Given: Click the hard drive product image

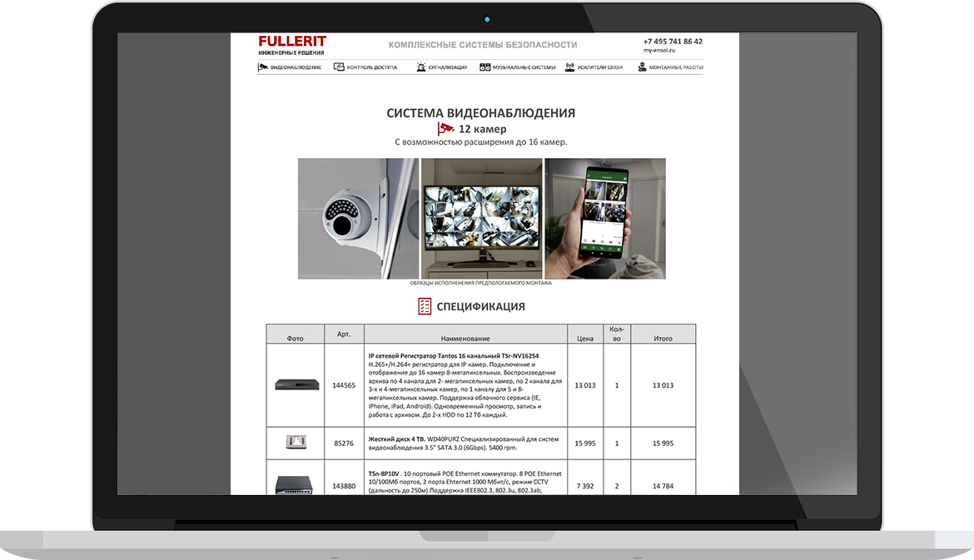Looking at the screenshot, I should pos(296,442).
